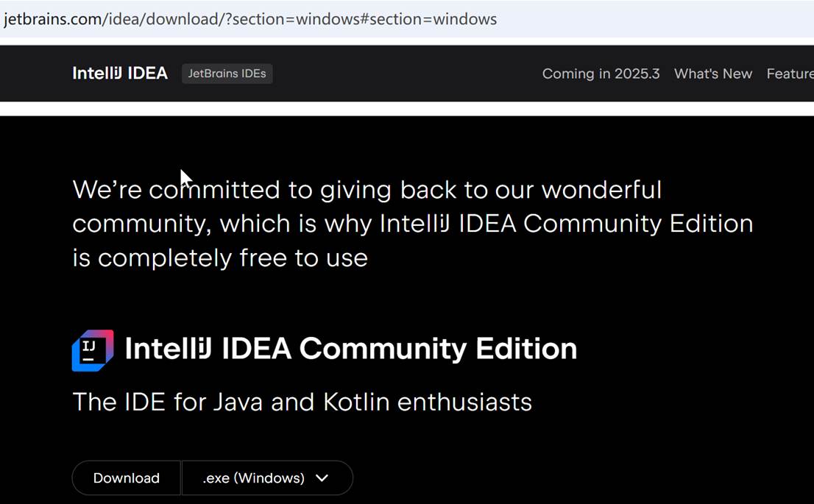Click the 'We're committed to giving back' paragraph
The image size is (814, 504).
tap(367, 190)
